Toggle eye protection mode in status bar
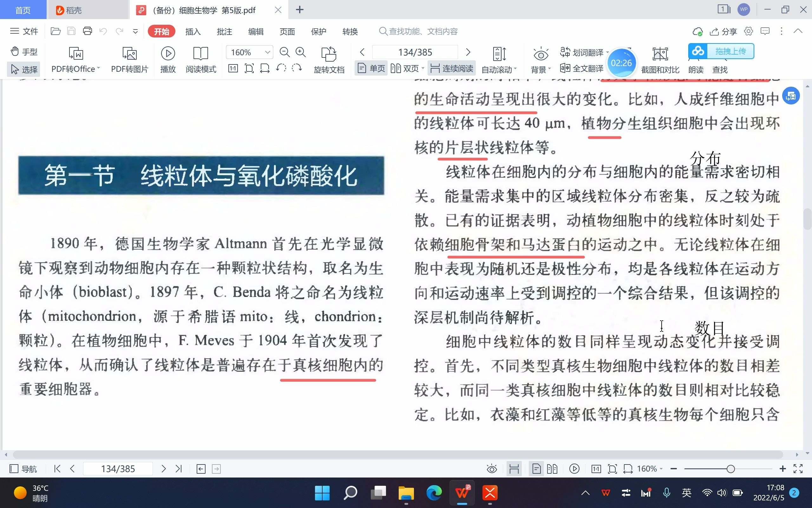This screenshot has width=812, height=508. click(x=492, y=469)
